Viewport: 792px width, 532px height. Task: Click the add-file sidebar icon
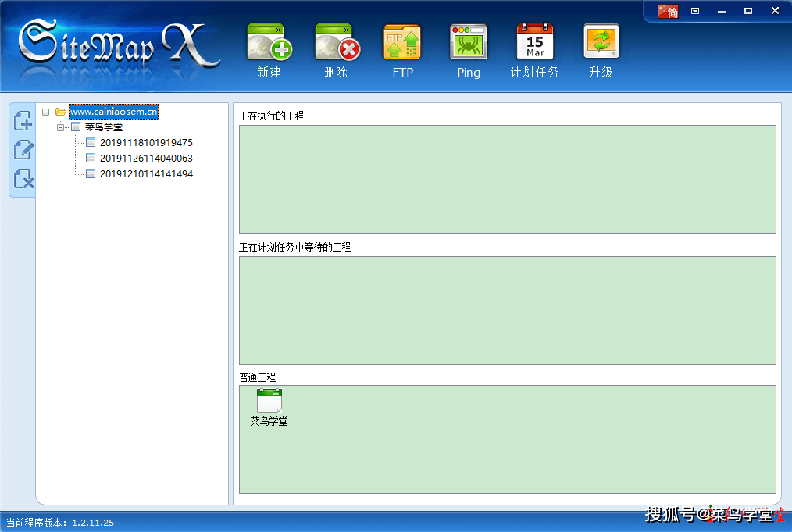23,121
